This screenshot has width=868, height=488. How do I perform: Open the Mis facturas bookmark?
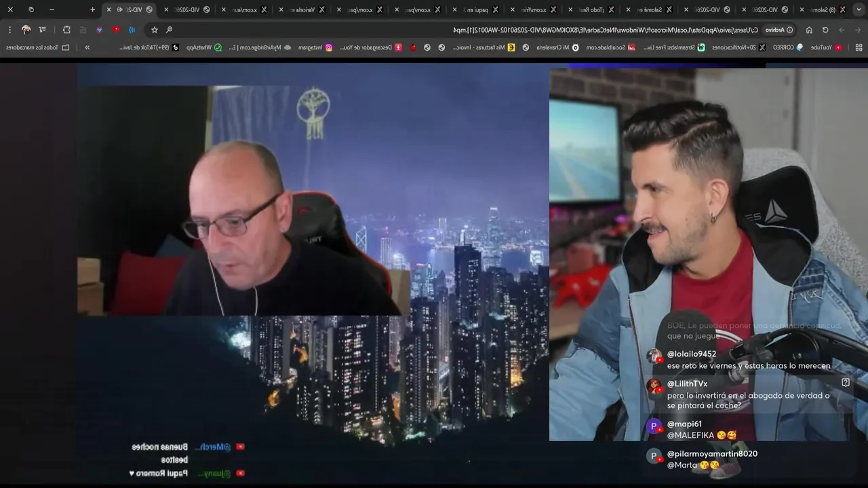point(484,47)
